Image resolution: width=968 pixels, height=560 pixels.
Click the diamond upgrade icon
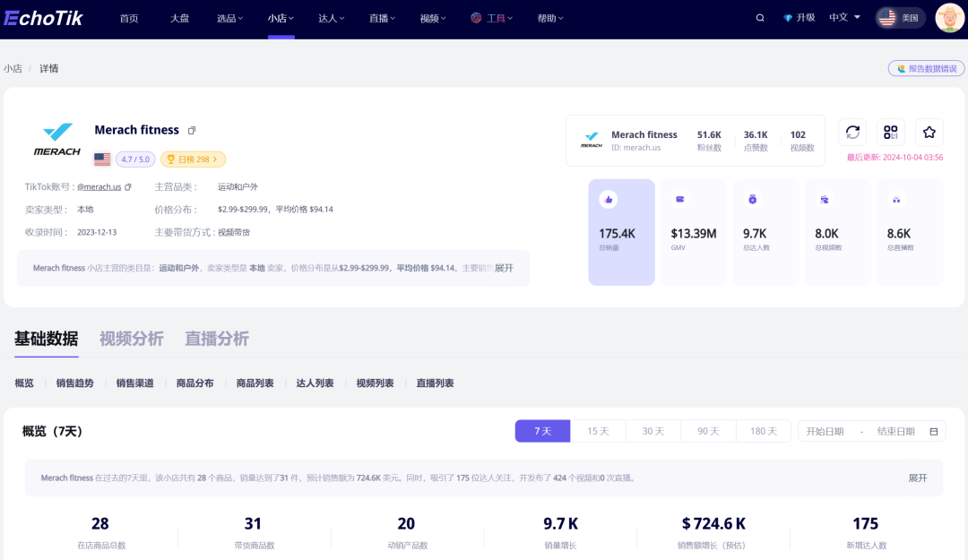pos(788,18)
